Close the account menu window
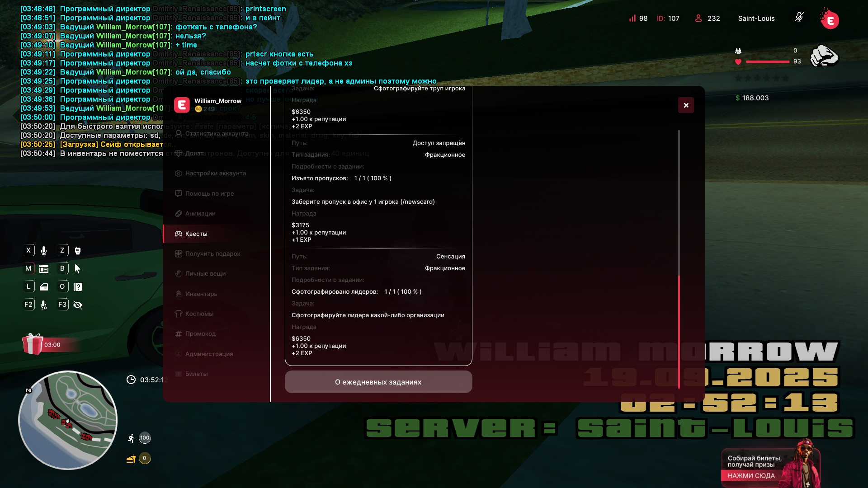Screen dimensions: 868x488 coord(686,105)
